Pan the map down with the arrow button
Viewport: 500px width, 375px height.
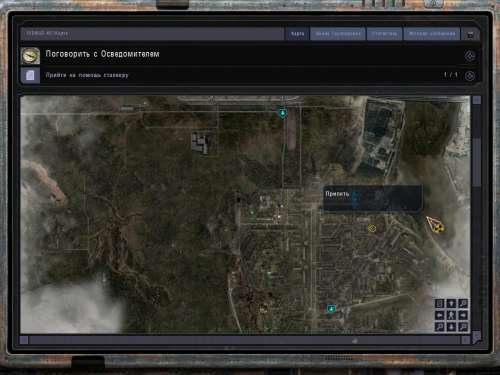pos(451,327)
